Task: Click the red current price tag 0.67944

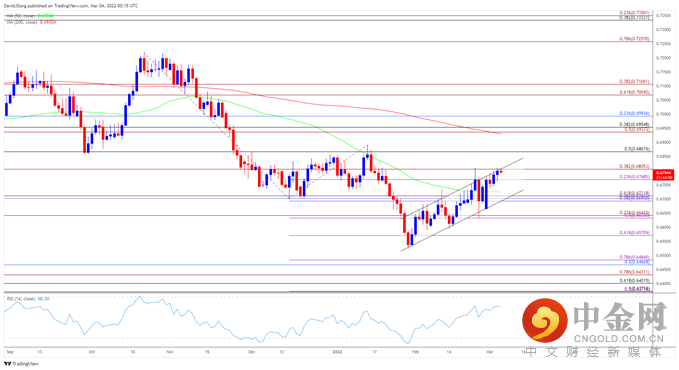Action: [x=664, y=175]
